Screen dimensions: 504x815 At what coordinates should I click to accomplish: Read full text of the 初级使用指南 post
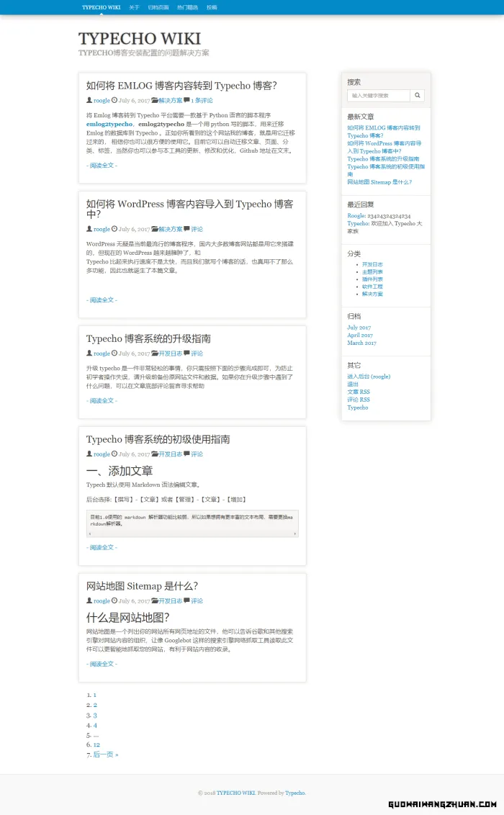click(x=102, y=547)
